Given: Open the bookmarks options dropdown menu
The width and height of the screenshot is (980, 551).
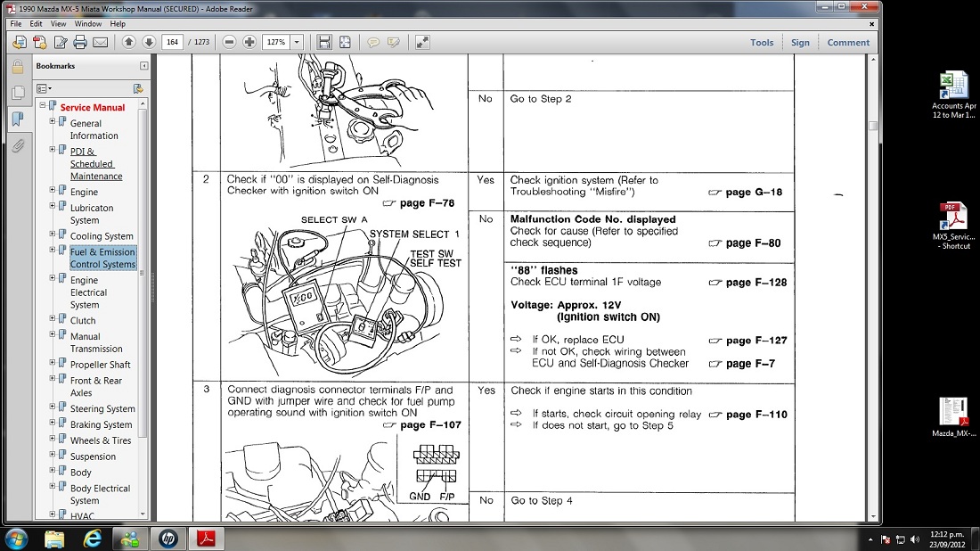Looking at the screenshot, I should click(x=44, y=89).
